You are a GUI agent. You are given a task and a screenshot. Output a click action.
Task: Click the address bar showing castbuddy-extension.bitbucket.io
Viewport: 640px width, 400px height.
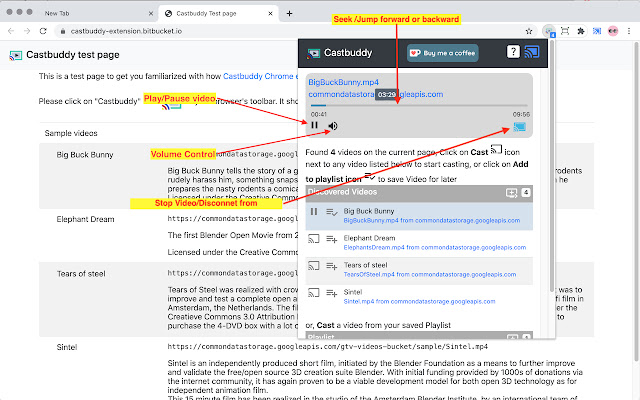pos(296,31)
